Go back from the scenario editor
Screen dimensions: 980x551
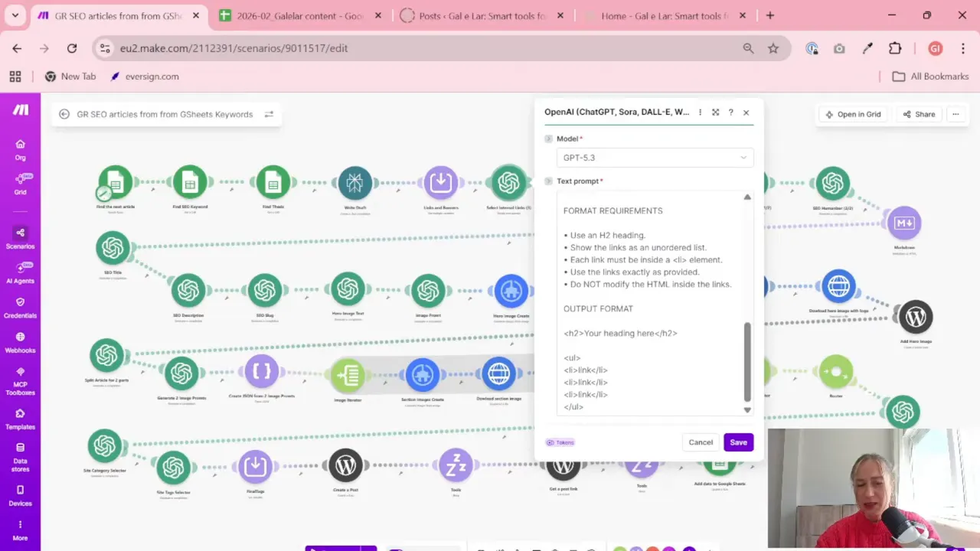[64, 114]
